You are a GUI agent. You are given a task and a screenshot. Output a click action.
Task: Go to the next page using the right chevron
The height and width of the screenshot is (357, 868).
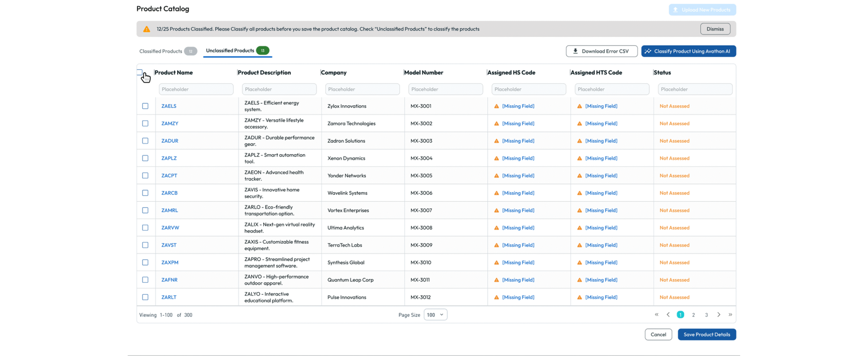click(x=719, y=315)
